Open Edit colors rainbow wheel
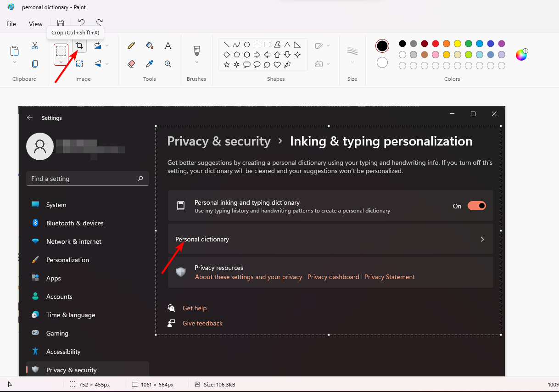The image size is (559, 392). pyautogui.click(x=521, y=55)
